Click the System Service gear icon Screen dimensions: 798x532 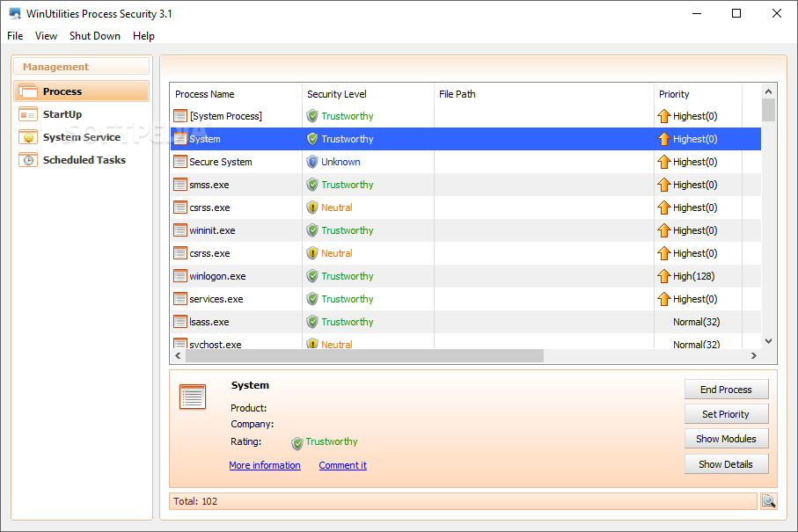[x=28, y=137]
